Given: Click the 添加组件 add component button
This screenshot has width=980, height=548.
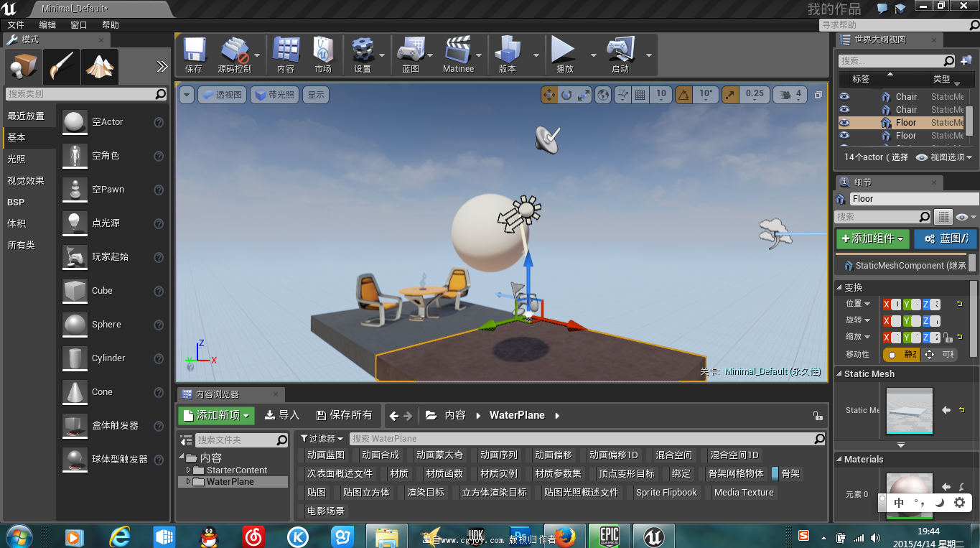Looking at the screenshot, I should pos(872,238).
